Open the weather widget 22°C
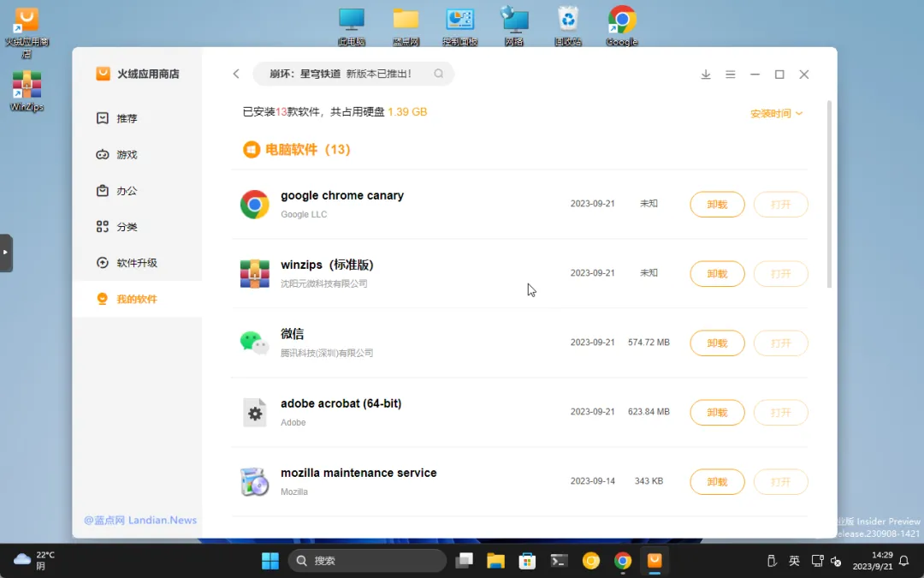Viewport: 924px width, 578px height. pyautogui.click(x=34, y=560)
